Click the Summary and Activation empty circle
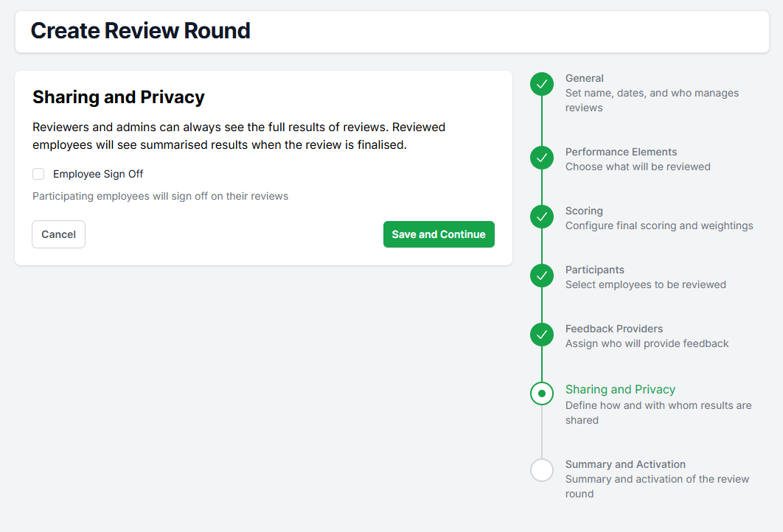This screenshot has height=532, width=783. pos(542,469)
